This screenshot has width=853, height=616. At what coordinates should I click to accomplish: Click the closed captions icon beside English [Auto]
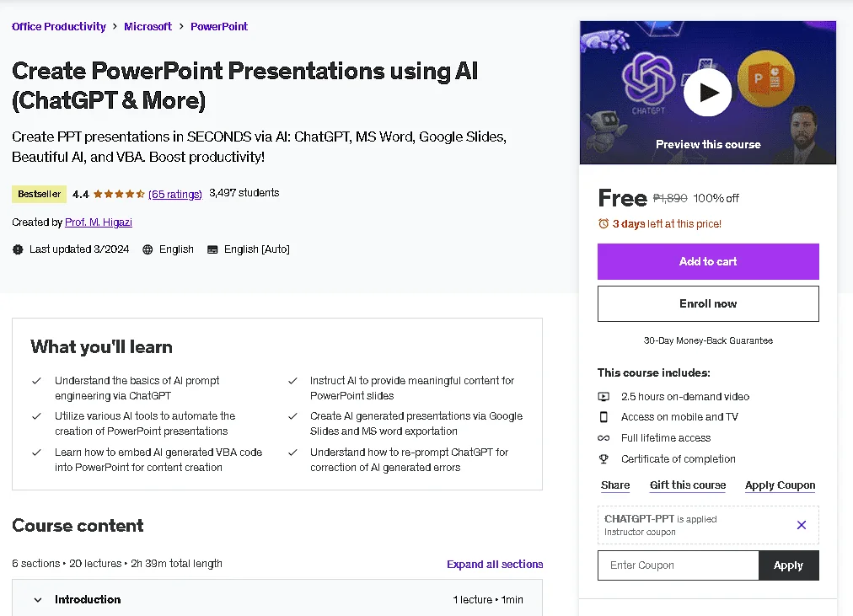tap(212, 249)
